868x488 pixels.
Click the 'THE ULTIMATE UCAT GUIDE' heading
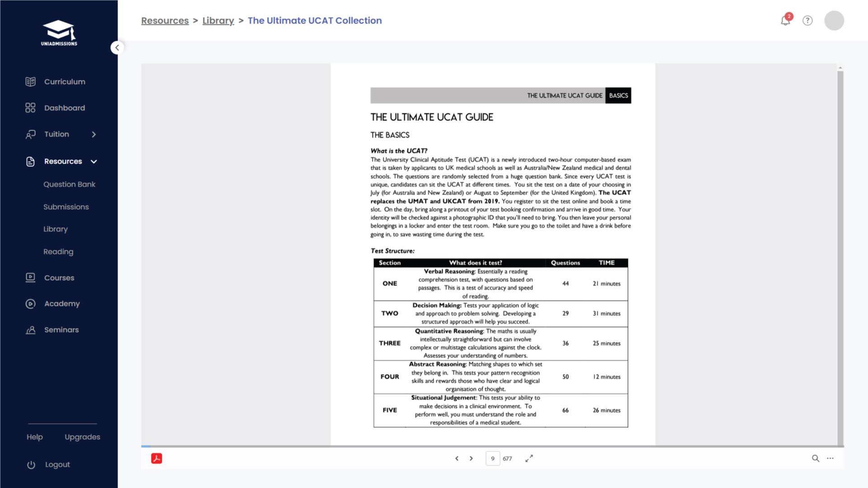[432, 117]
